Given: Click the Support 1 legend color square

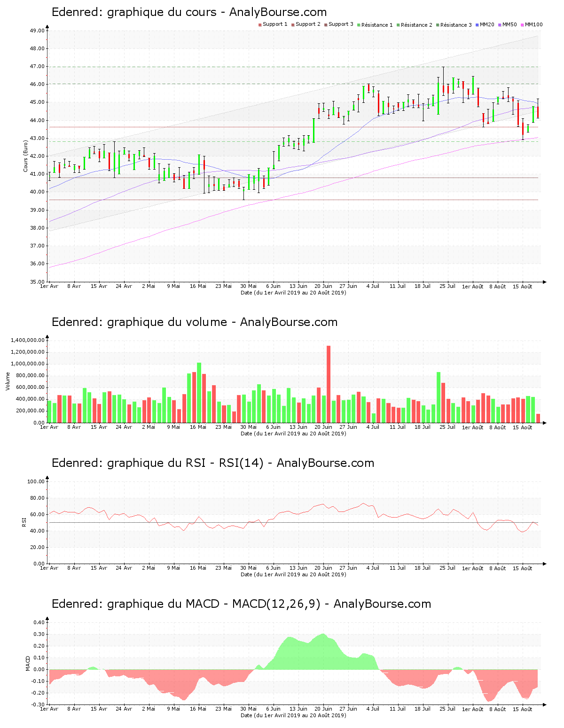Looking at the screenshot, I should pyautogui.click(x=260, y=24).
